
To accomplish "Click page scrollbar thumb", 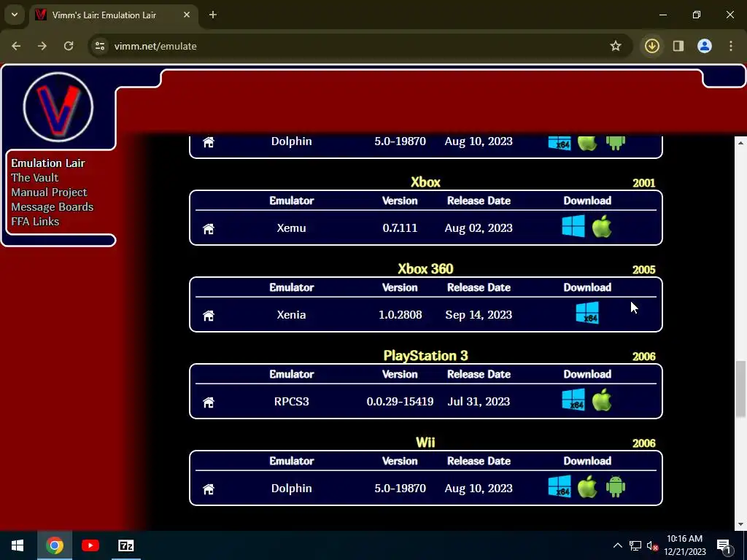I will click(740, 389).
